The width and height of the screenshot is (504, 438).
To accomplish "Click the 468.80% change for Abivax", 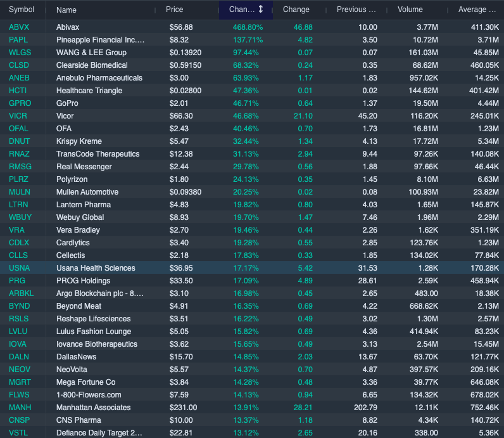I will coord(248,27).
